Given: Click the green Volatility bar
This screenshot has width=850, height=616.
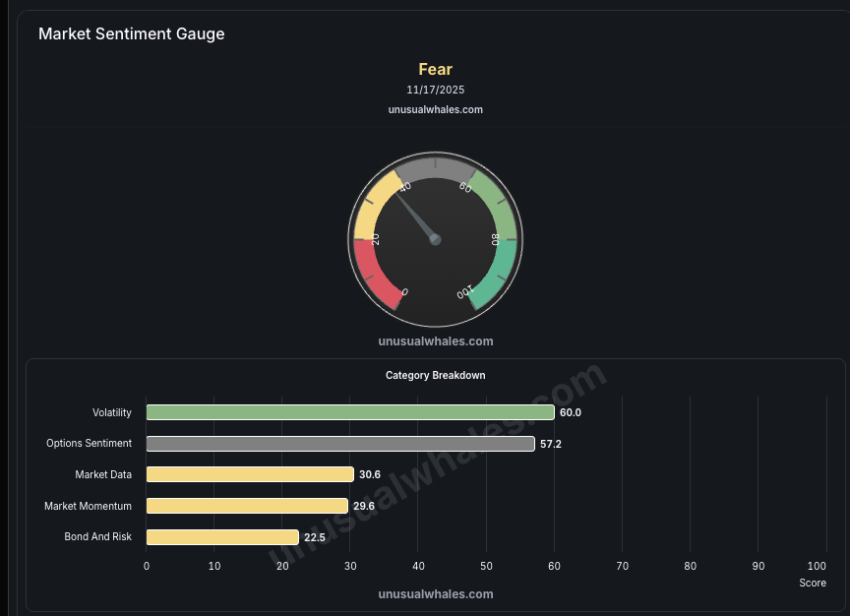Looking at the screenshot, I should (x=349, y=412).
